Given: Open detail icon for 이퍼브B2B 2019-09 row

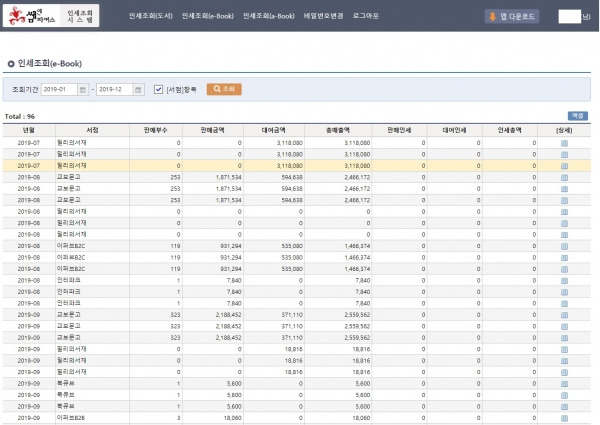Looking at the screenshot, I should tap(564, 418).
